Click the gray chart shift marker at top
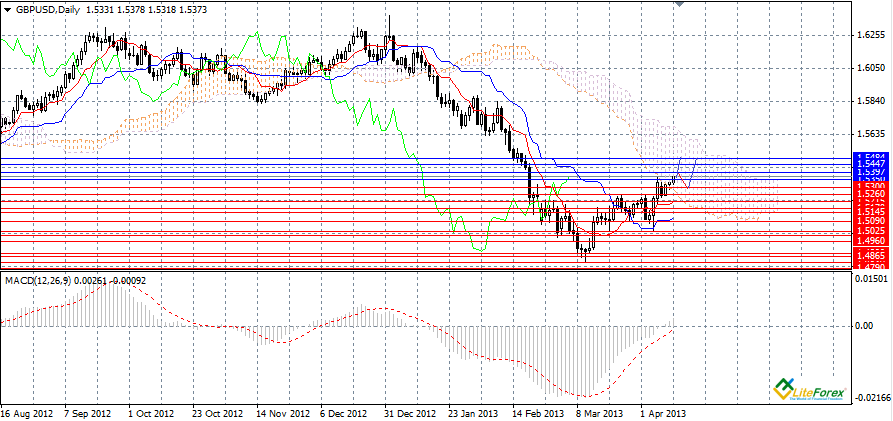 point(683,4)
